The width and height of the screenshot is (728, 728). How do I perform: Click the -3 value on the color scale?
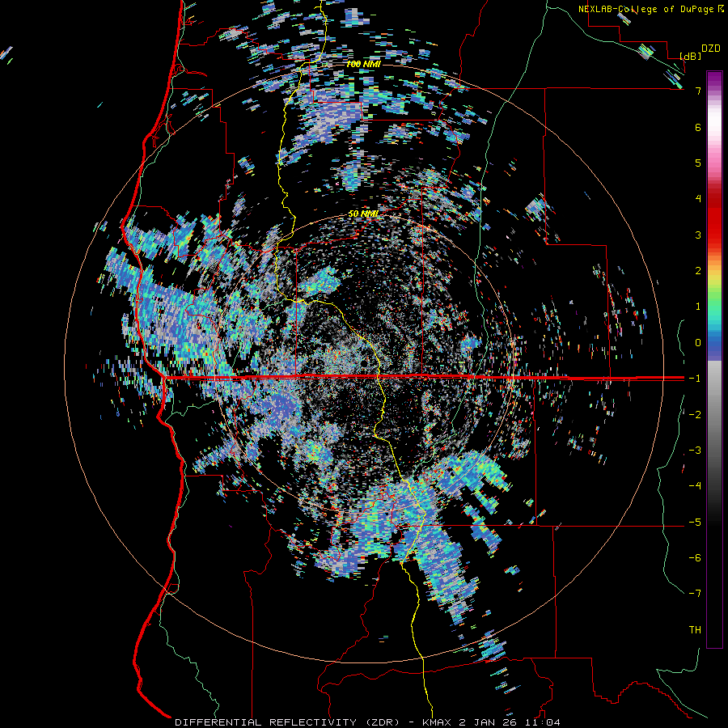[x=695, y=451]
